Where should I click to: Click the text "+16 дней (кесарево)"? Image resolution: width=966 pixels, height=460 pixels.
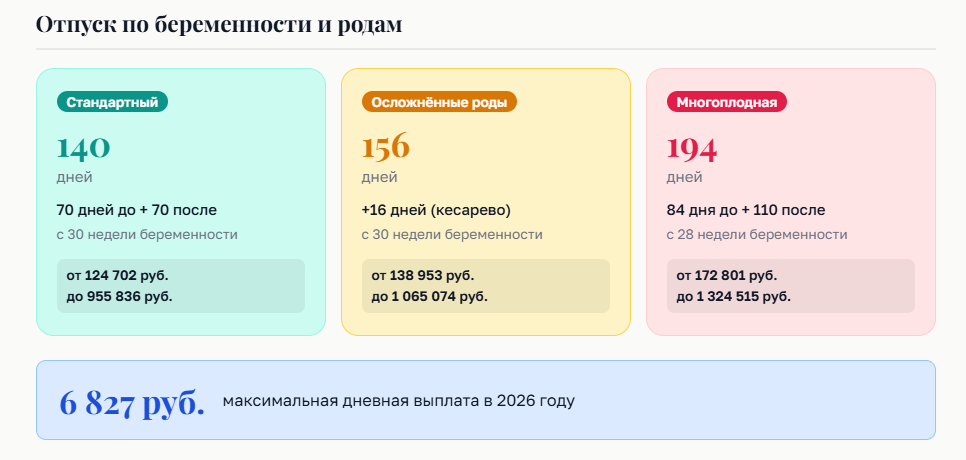click(435, 210)
